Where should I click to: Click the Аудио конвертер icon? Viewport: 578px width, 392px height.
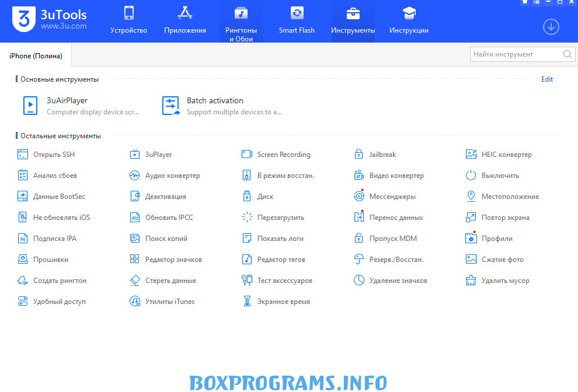point(135,176)
